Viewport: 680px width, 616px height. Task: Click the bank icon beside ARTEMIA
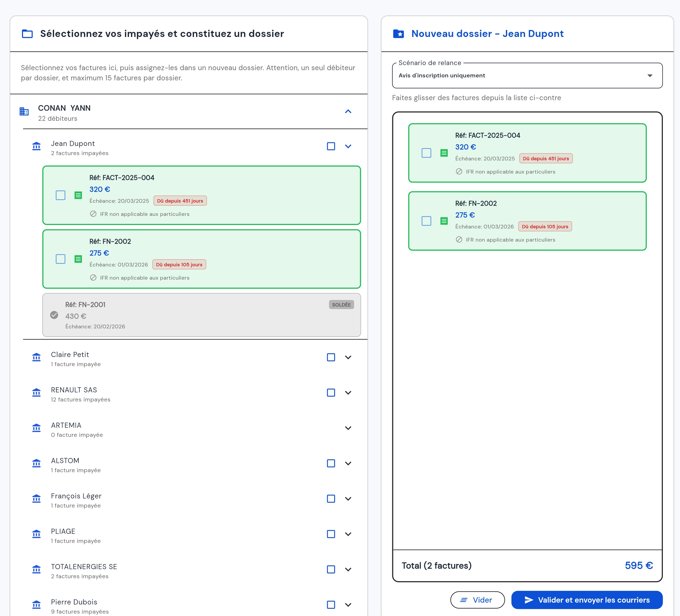pyautogui.click(x=36, y=428)
